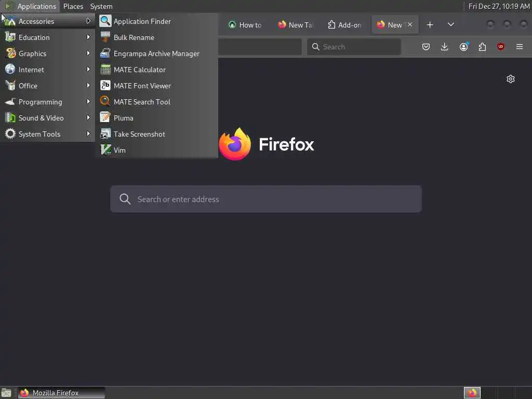Click the Bulk Rename icon
The image size is (532, 399).
click(x=105, y=37)
